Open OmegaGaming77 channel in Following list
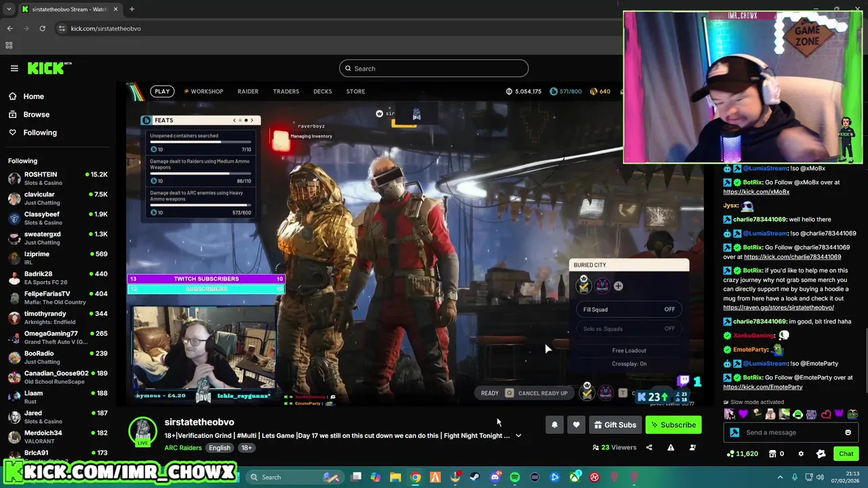868x488 pixels. (58, 338)
